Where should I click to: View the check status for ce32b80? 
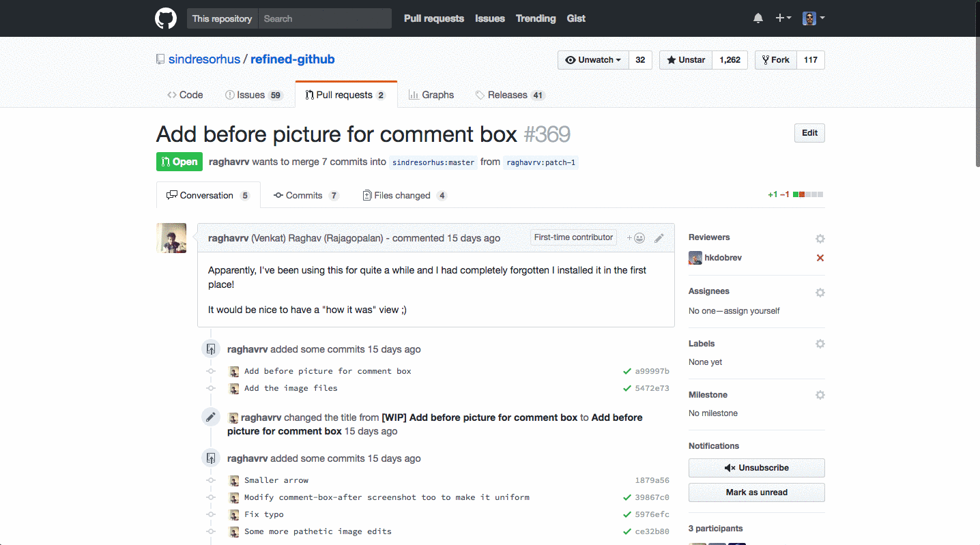point(626,531)
